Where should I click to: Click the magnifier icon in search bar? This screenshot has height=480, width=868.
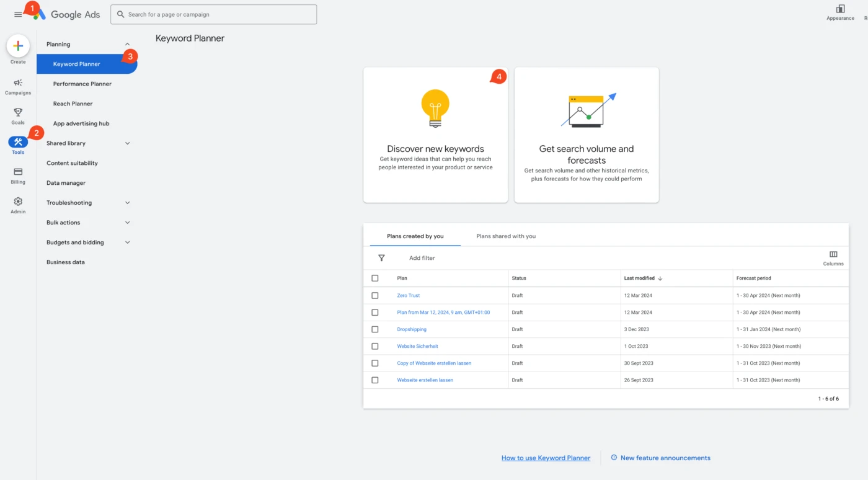(121, 14)
